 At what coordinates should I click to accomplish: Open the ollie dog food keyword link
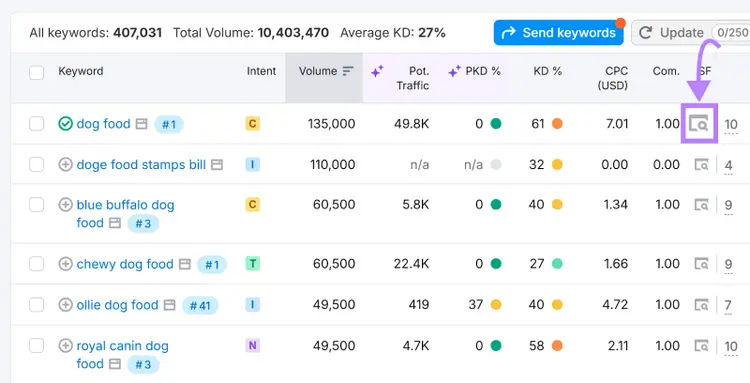[117, 305]
